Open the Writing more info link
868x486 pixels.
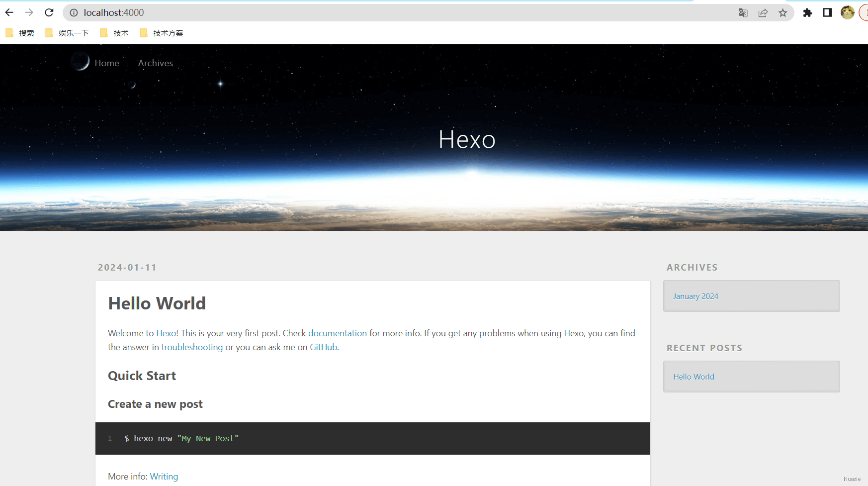pyautogui.click(x=164, y=477)
